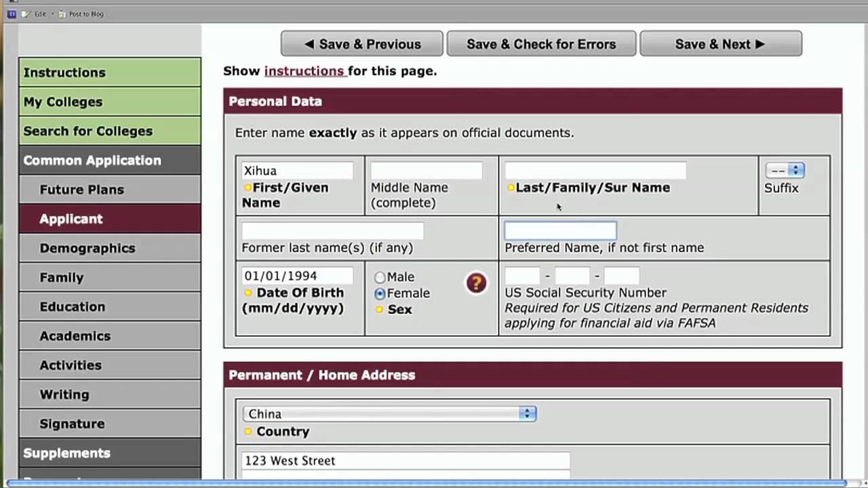Open the Country dropdown showing China
The width and height of the screenshot is (868, 488).
[x=389, y=413]
